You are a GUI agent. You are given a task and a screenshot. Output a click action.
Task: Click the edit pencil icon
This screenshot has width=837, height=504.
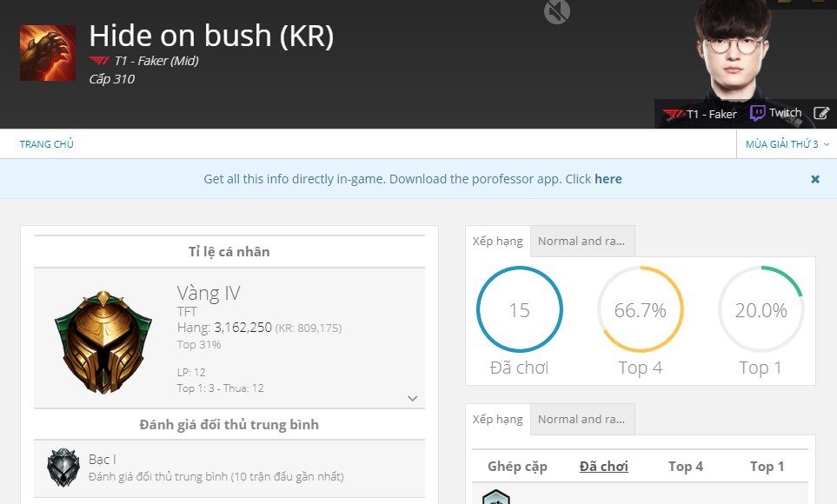click(x=821, y=113)
